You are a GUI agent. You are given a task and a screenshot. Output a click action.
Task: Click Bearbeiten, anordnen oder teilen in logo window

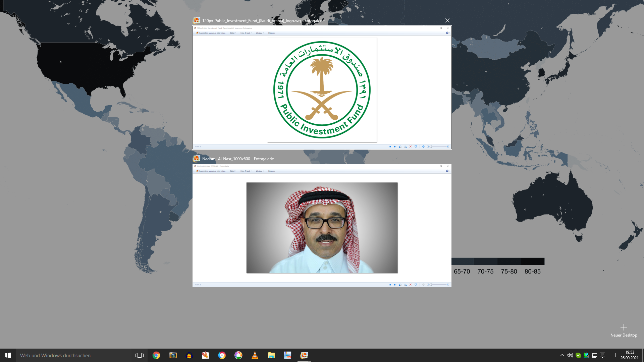(211, 33)
